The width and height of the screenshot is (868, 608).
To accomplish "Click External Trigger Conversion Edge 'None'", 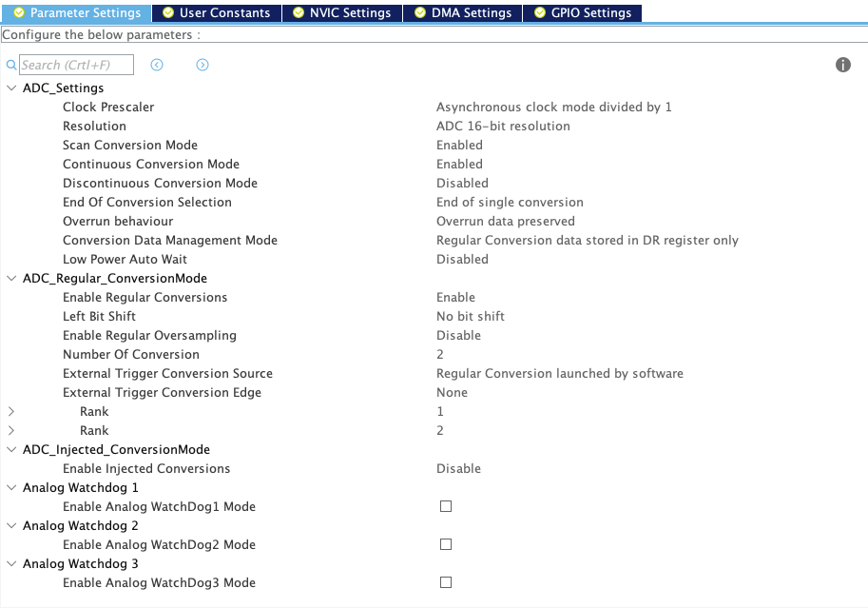I will [452, 392].
